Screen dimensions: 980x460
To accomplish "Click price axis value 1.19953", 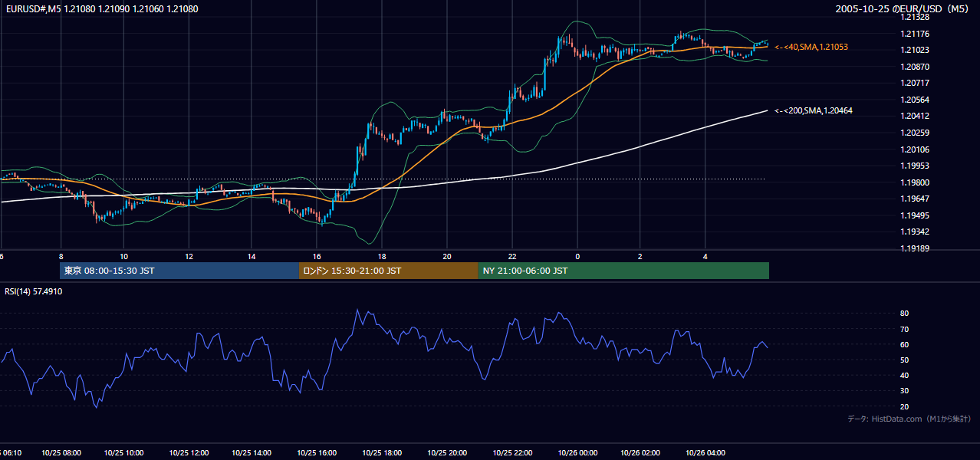I will tap(916, 166).
